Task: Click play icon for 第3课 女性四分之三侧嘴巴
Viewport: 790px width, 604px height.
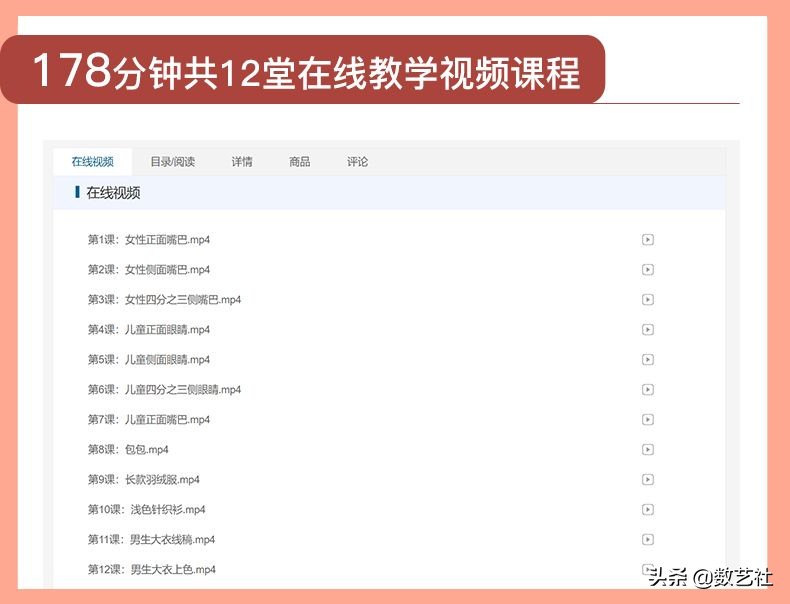Action: 648,300
